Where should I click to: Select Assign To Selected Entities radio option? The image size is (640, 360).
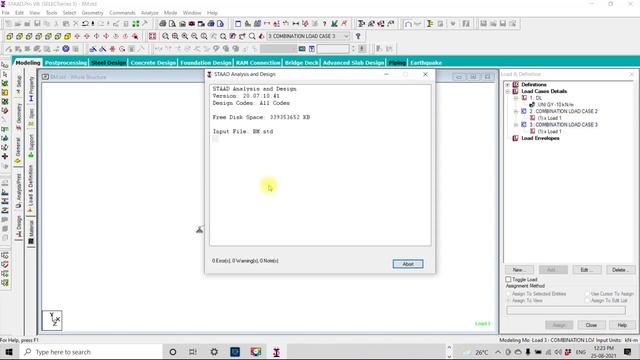click(x=509, y=294)
